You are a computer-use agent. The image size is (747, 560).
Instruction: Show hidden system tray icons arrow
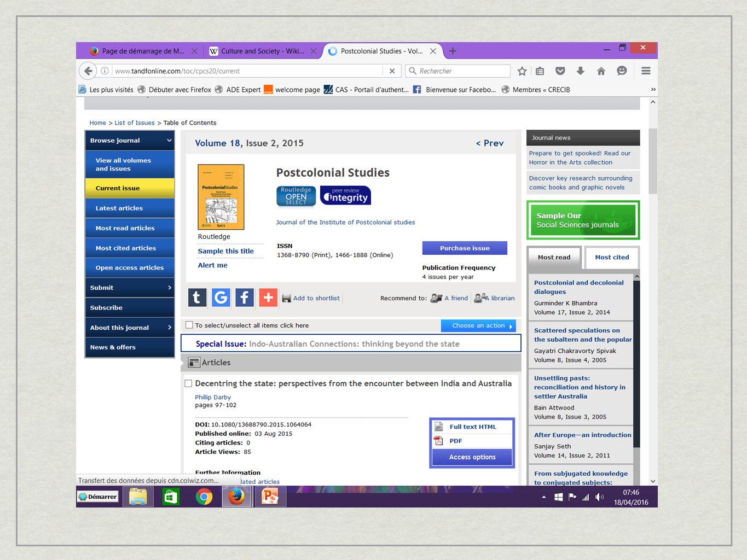[x=543, y=497]
